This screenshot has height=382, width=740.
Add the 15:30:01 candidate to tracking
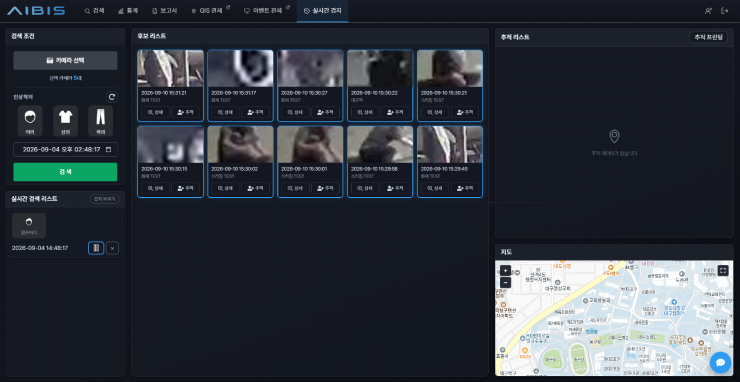coord(325,188)
